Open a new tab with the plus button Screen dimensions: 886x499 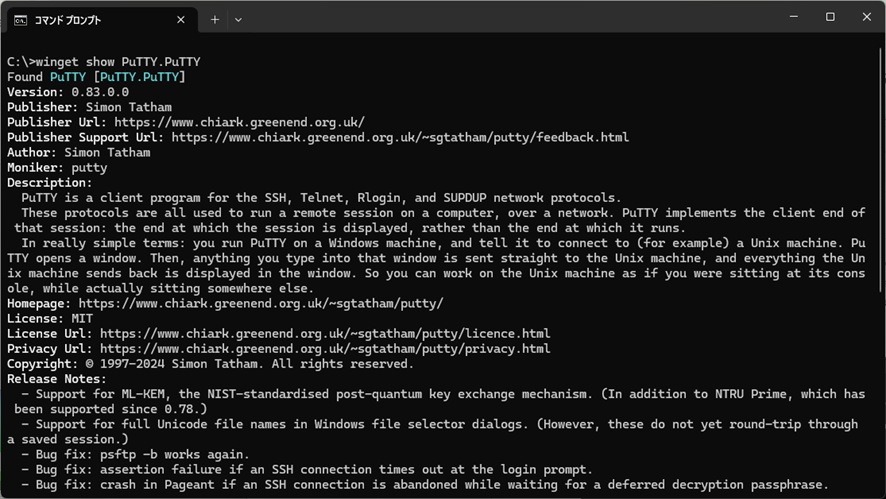point(215,19)
